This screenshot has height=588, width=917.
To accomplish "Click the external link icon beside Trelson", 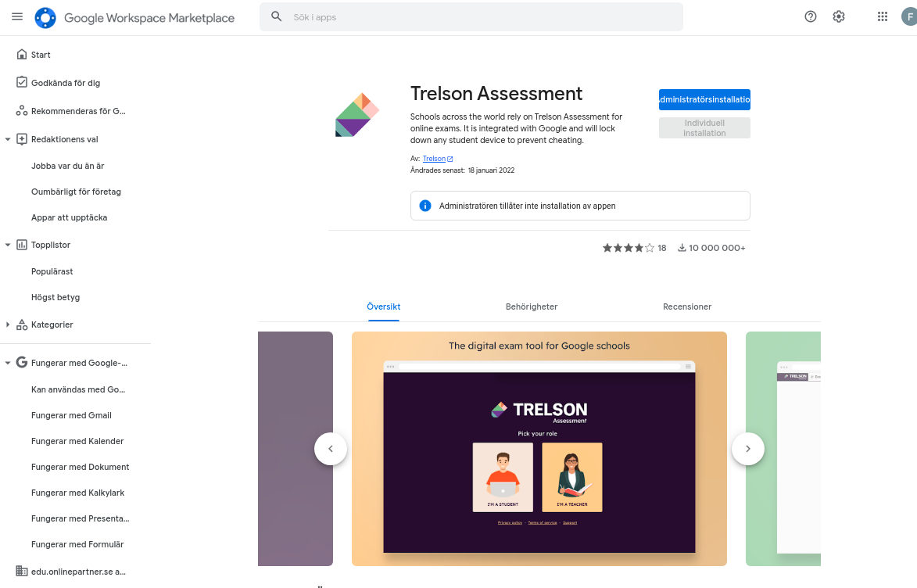I will [450, 160].
